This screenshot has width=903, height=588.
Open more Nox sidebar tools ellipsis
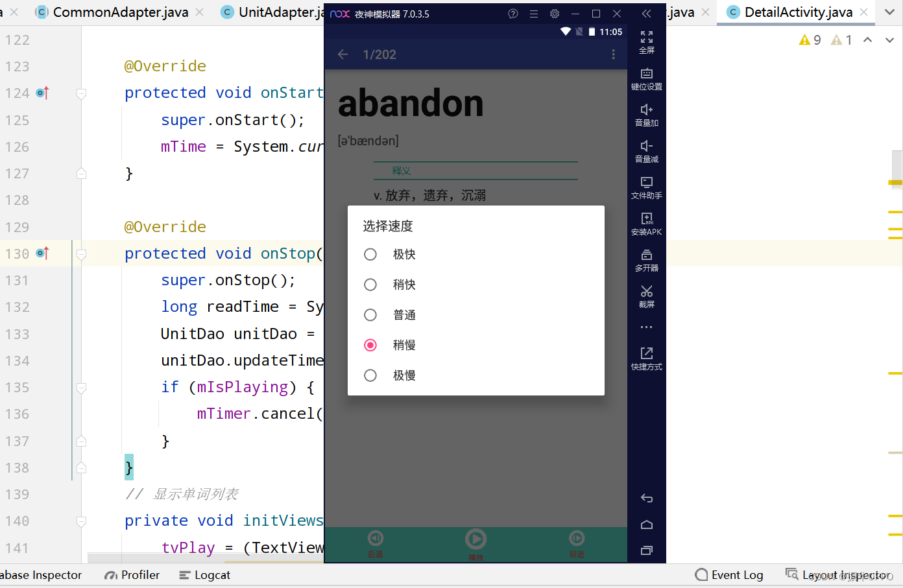[x=647, y=327]
